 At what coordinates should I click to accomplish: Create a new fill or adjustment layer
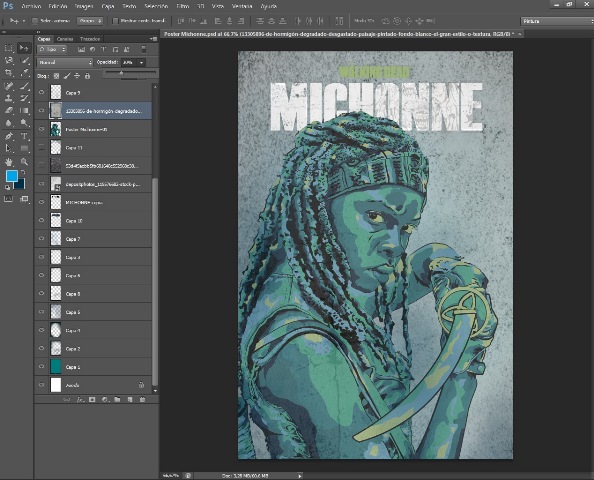tap(105, 400)
